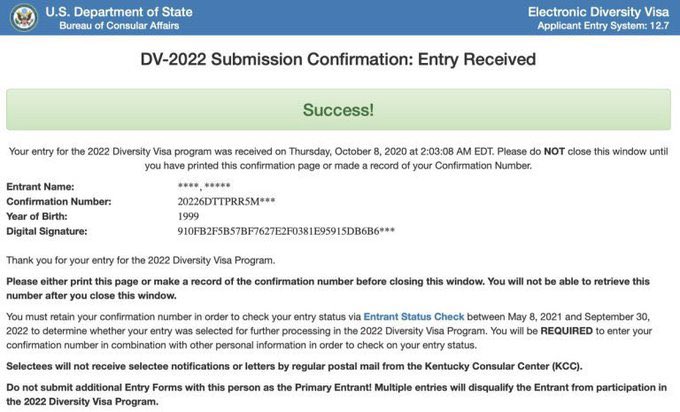The height and width of the screenshot is (412, 680).
Task: Click the year of birth value 1999
Action: tap(190, 216)
